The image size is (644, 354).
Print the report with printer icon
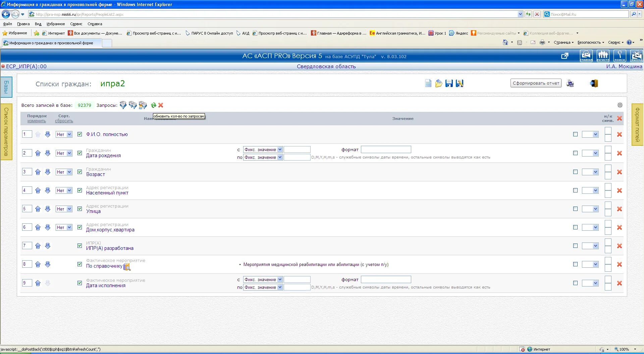pos(570,83)
